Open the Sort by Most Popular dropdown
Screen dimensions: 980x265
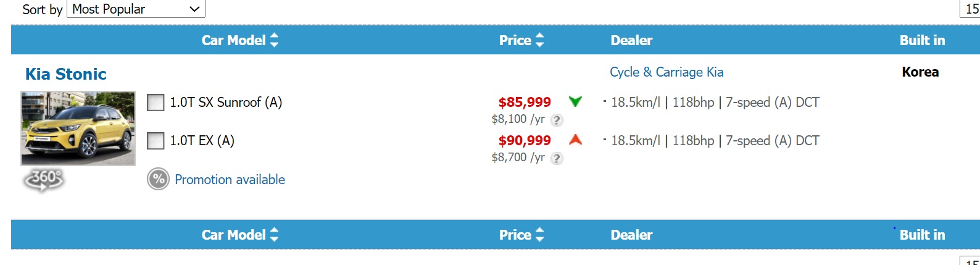click(136, 9)
